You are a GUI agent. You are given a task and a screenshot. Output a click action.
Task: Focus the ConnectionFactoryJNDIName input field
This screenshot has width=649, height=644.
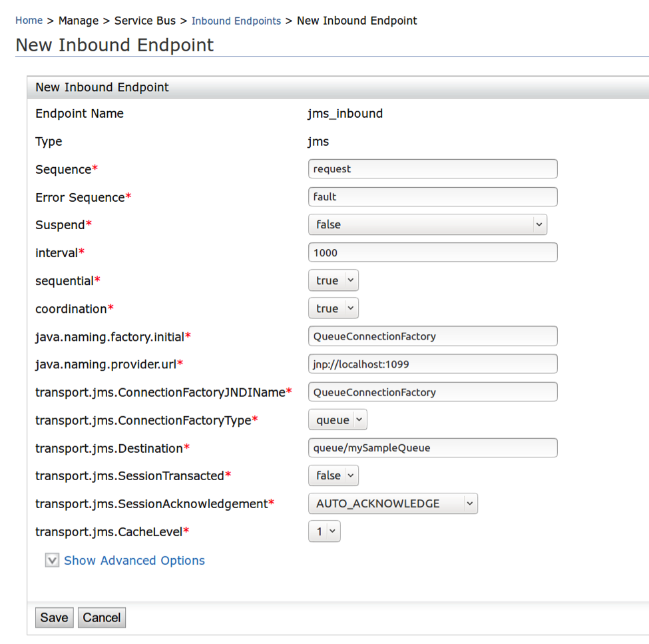click(x=433, y=392)
